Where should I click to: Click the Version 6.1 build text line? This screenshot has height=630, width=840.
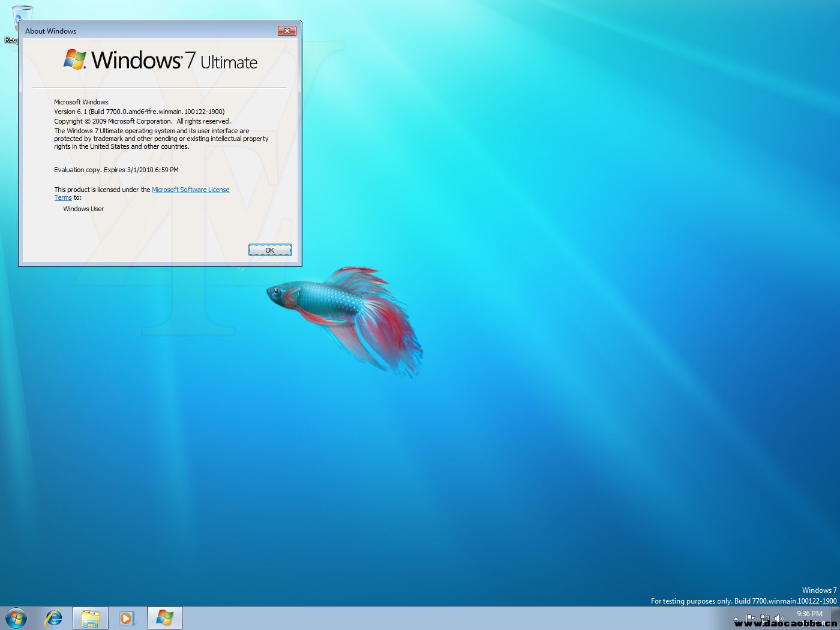pyautogui.click(x=139, y=112)
